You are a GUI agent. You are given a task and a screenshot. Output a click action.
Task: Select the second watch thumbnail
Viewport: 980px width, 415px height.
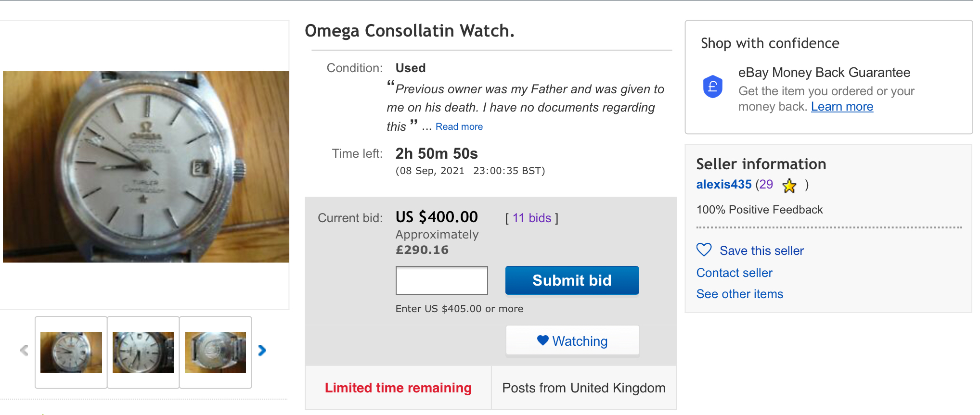tap(143, 352)
